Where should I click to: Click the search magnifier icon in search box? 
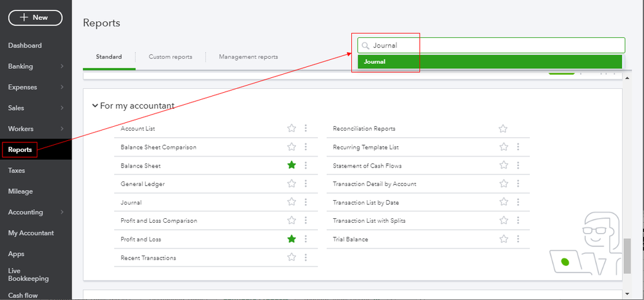click(x=366, y=46)
